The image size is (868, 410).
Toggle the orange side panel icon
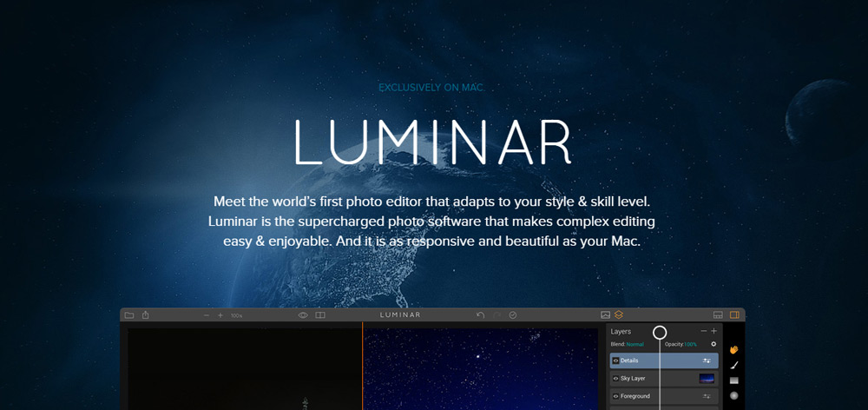pyautogui.click(x=734, y=315)
